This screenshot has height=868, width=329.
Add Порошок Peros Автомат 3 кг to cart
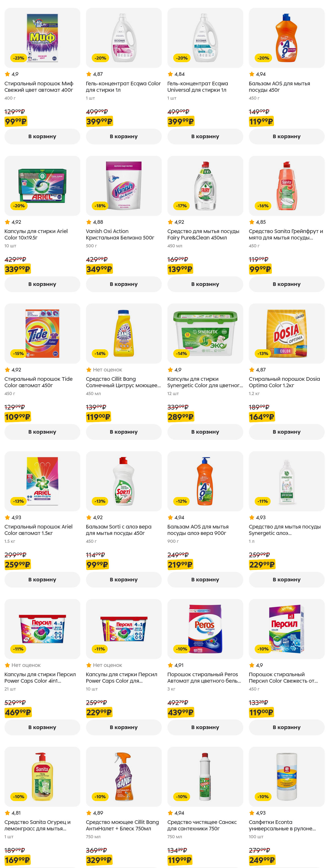pyautogui.click(x=205, y=727)
